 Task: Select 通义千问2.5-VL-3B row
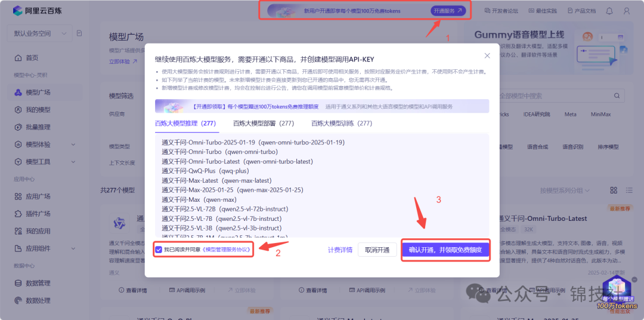point(222,228)
